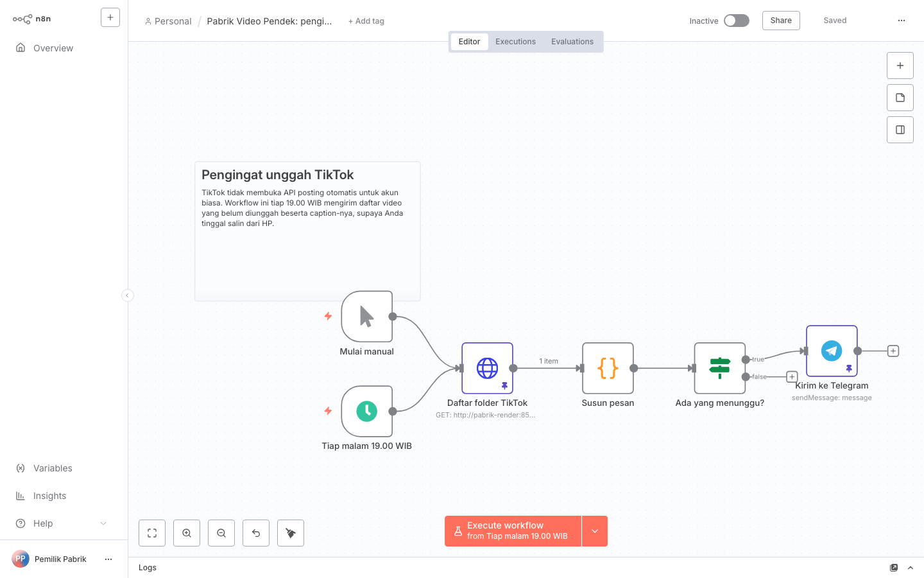Click fit-to-view zoom button
The width and height of the screenshot is (924, 578).
[x=152, y=533]
